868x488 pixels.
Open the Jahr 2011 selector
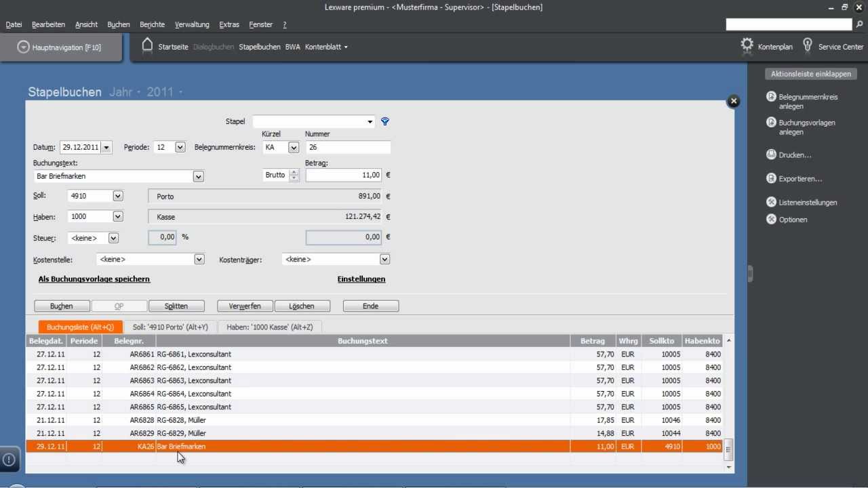pos(164,92)
